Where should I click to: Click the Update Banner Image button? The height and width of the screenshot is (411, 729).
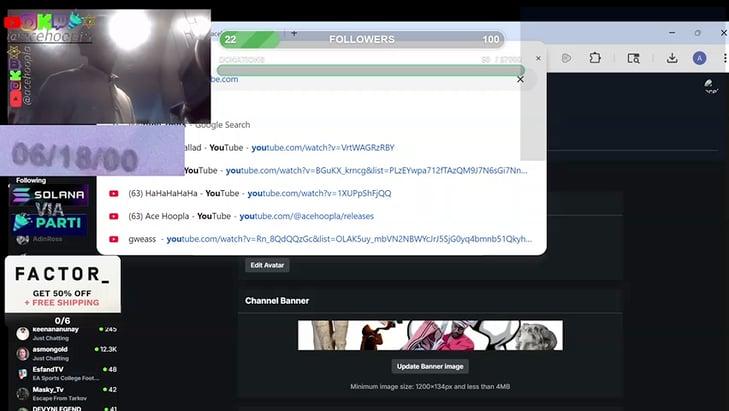pos(430,366)
